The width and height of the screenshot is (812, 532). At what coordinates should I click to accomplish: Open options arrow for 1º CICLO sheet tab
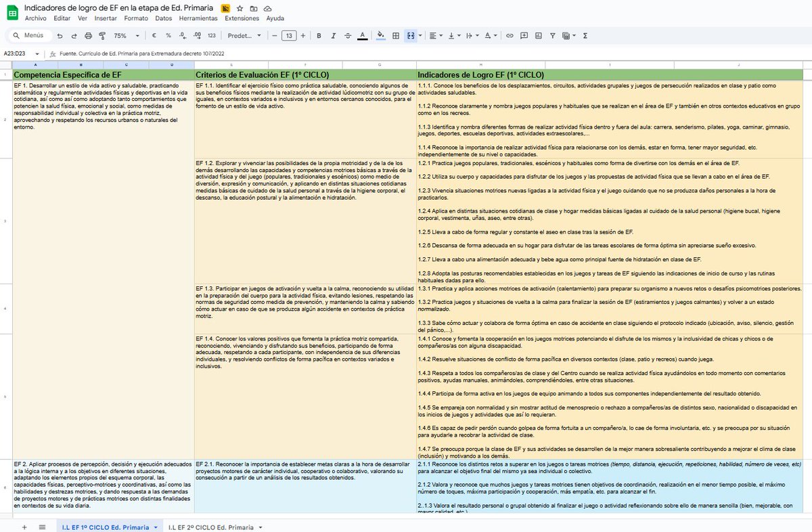pyautogui.click(x=156, y=527)
